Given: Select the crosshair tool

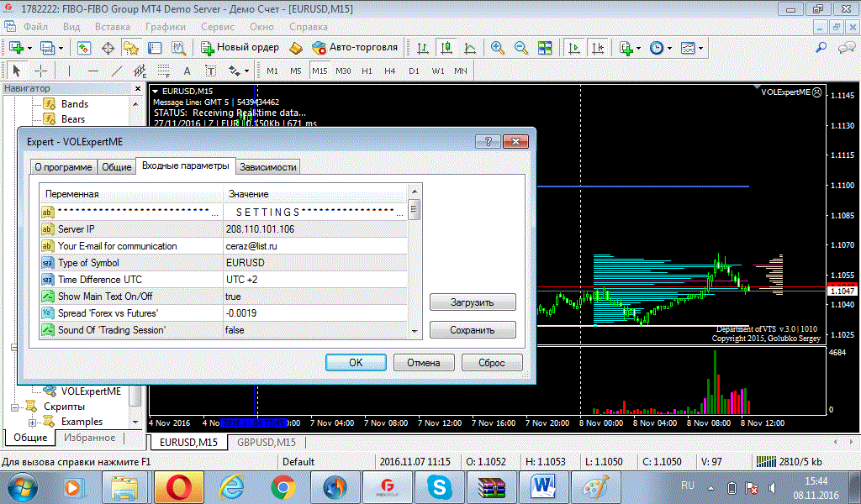Looking at the screenshot, I should tap(40, 71).
